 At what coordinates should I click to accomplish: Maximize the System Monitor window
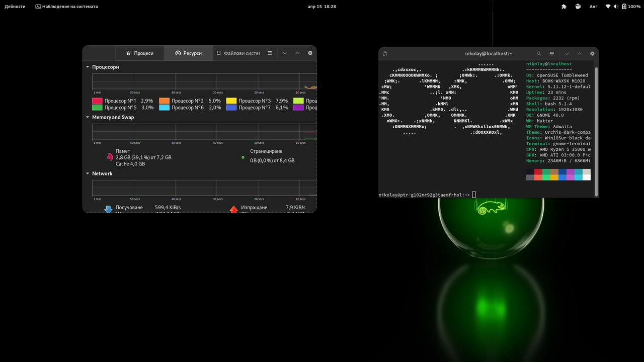click(297, 53)
